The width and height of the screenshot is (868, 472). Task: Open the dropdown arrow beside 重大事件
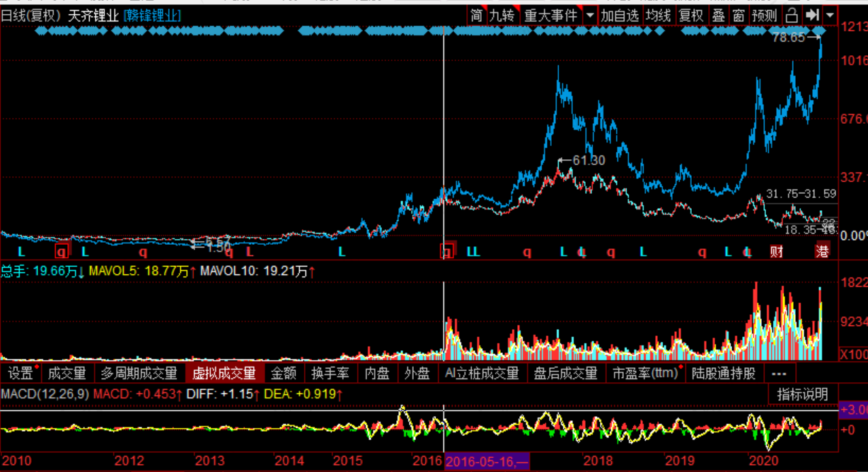click(589, 15)
